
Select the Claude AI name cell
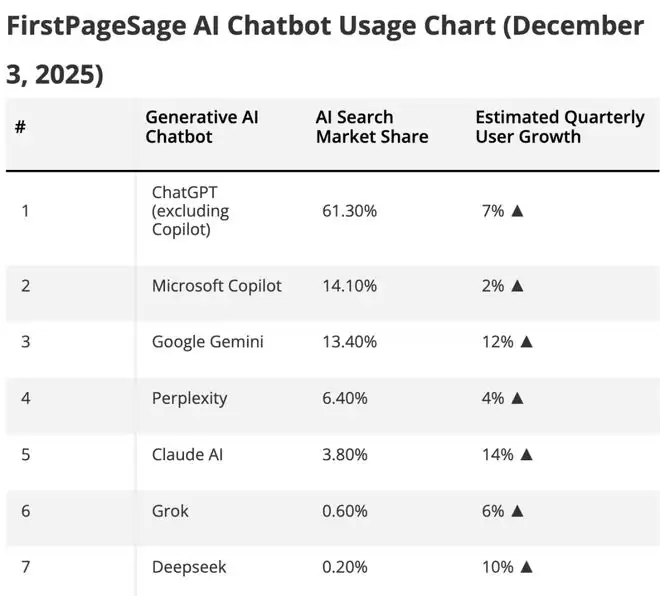187,454
